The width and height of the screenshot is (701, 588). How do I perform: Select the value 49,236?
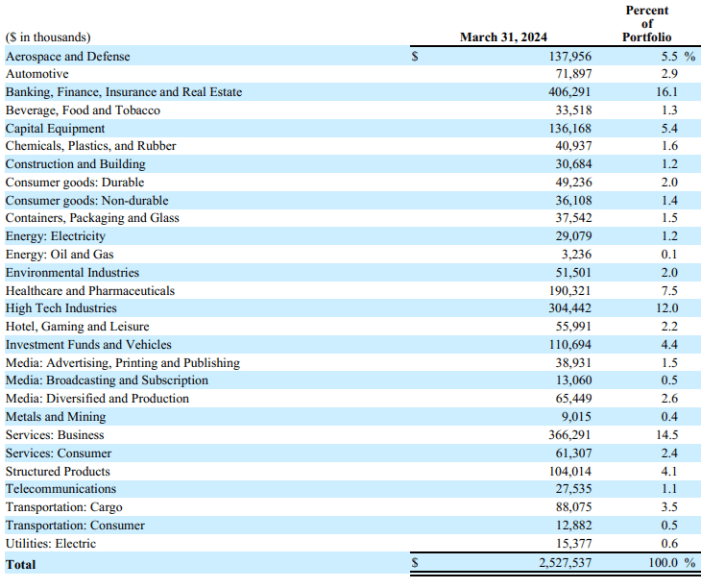point(573,183)
